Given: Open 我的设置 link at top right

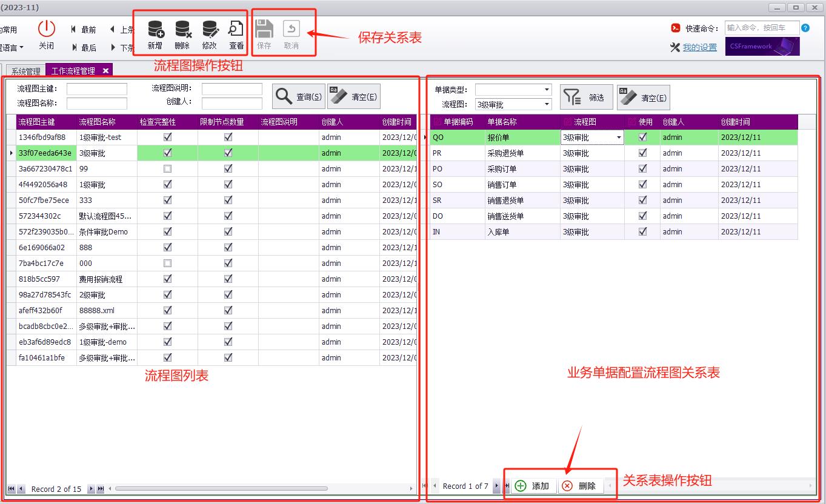Looking at the screenshot, I should pos(701,47).
